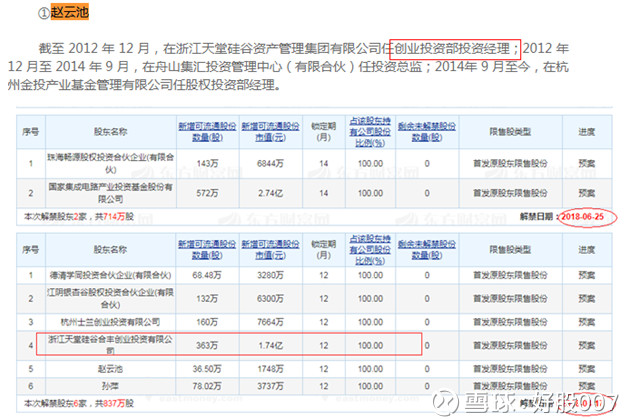Screen dimensions: 629x420
Task: Select the 1.74亿 market value cell
Action: 270,345
